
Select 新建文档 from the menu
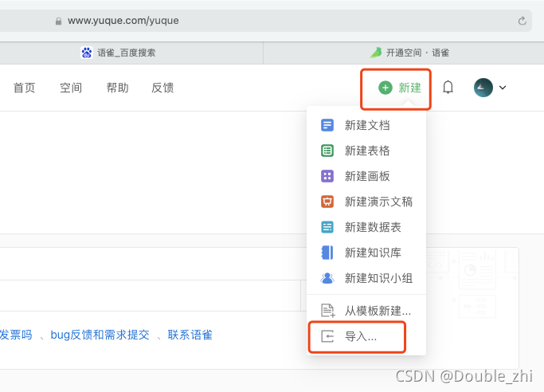click(x=366, y=125)
